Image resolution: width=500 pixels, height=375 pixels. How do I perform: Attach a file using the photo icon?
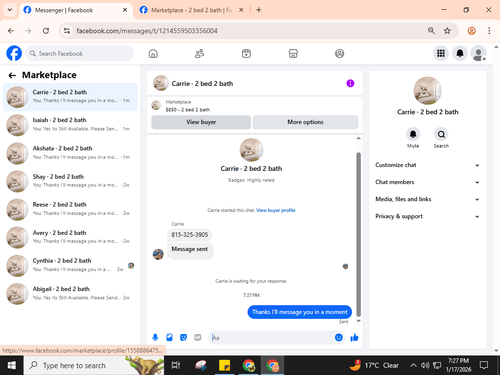coord(169,338)
